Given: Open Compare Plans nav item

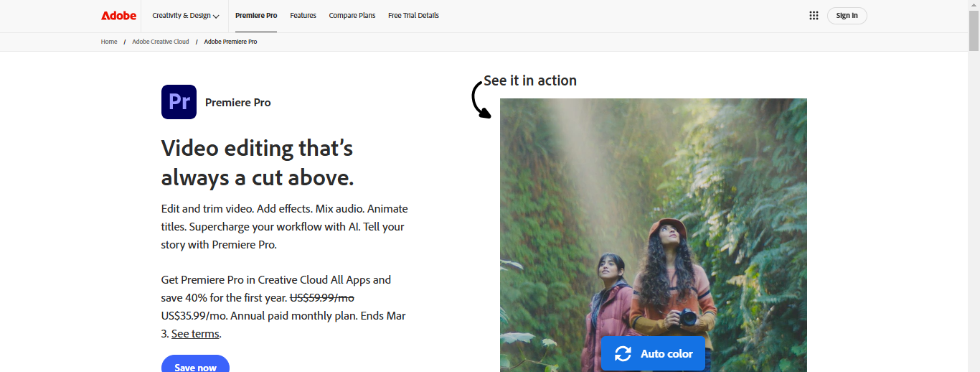Looking at the screenshot, I should point(352,16).
